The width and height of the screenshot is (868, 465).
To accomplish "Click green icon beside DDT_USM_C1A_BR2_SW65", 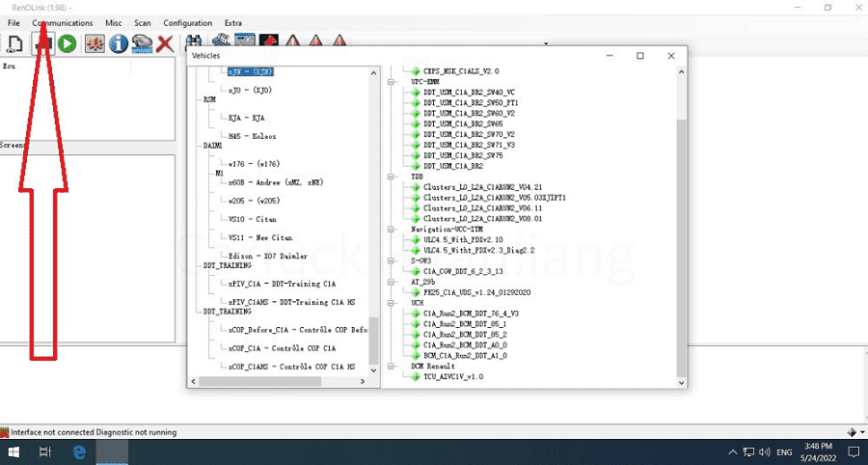I will point(415,123).
